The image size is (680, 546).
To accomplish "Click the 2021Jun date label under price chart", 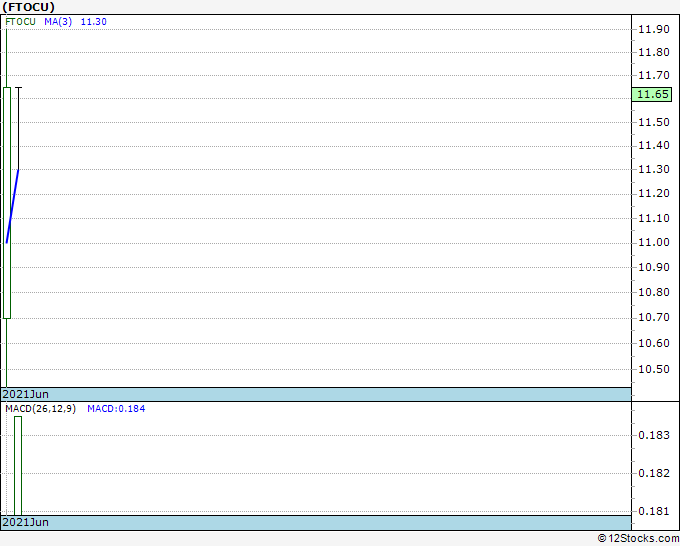I will [26, 394].
